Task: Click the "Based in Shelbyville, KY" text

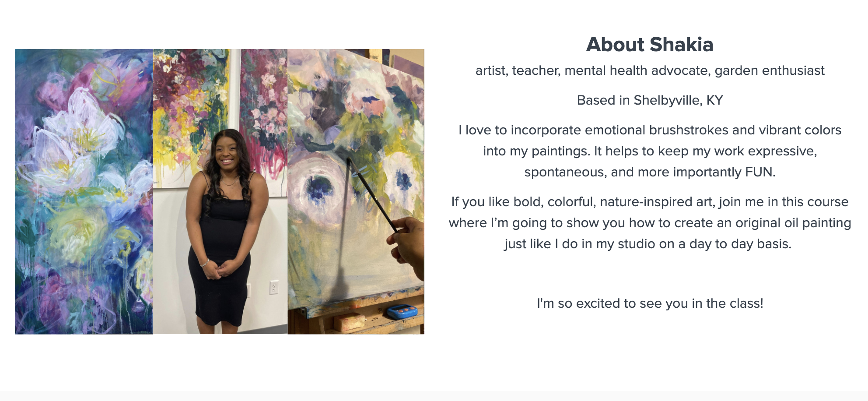Action: tap(650, 100)
